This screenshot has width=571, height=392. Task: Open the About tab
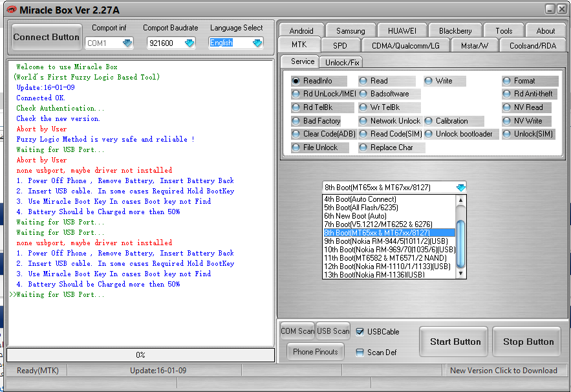tap(546, 30)
